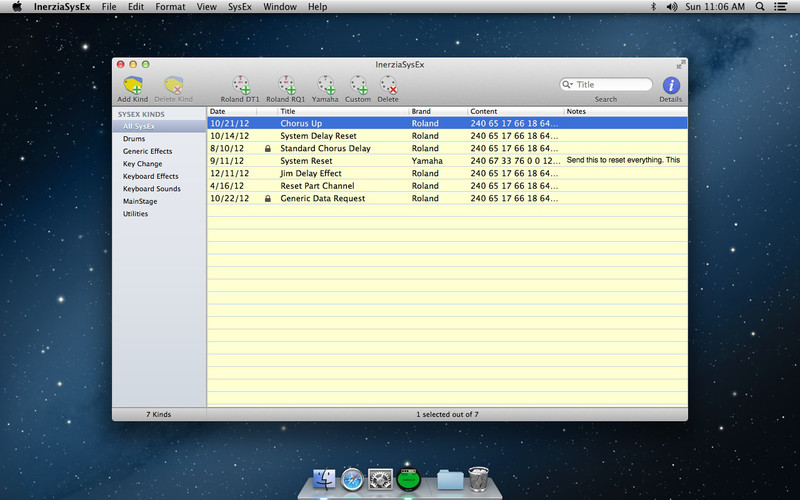Image resolution: width=800 pixels, height=500 pixels.
Task: Add a Custom SysEx message
Action: pos(358,85)
